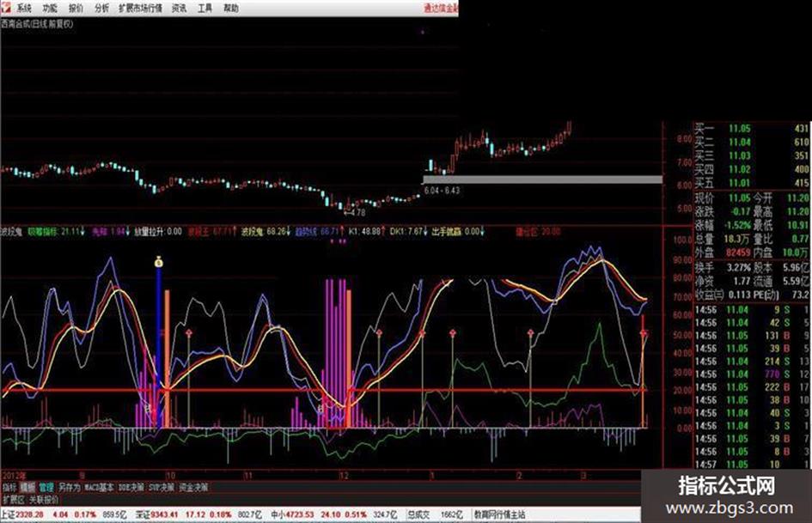This screenshot has height=523, width=812.
Task: Click the down arrow next to 21.11 value
Action: [x=82, y=232]
